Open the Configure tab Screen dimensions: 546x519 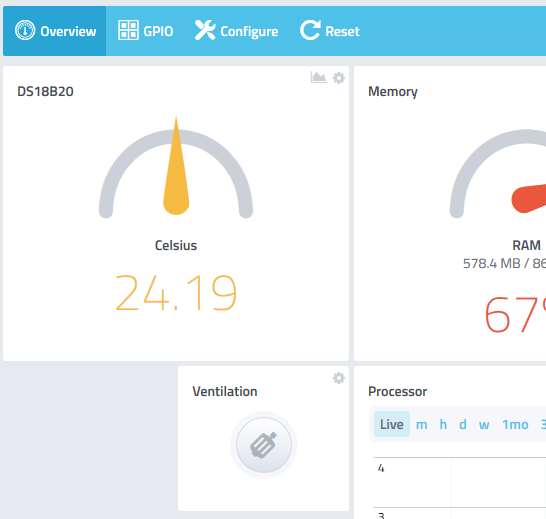pyautogui.click(x=236, y=31)
